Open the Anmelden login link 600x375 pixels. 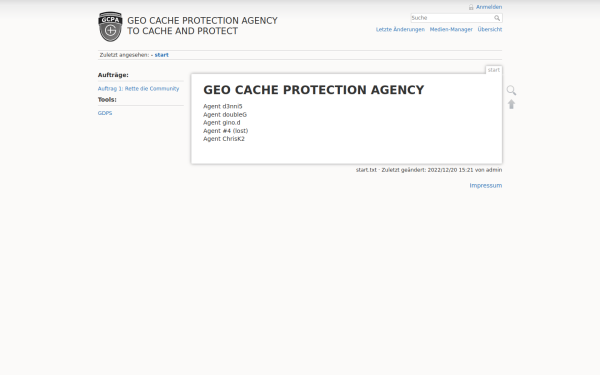coord(489,7)
